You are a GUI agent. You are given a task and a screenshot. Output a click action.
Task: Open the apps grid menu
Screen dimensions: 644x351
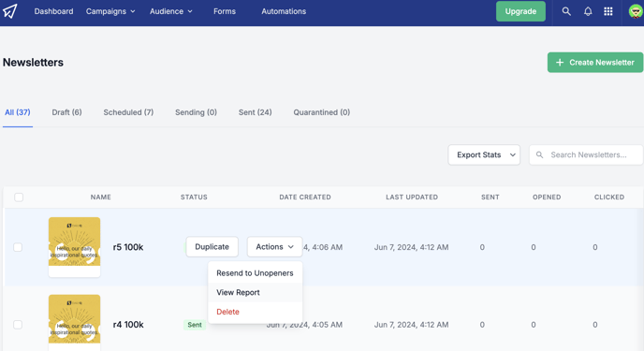tap(608, 11)
